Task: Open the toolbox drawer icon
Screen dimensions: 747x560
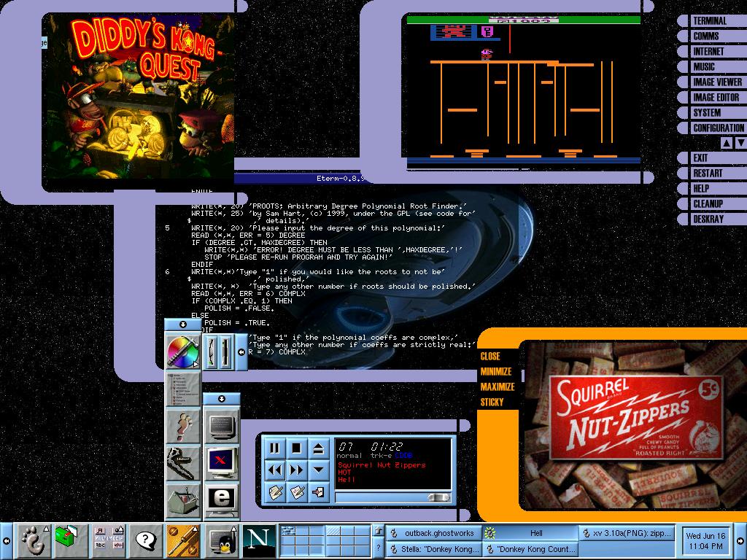Action: [x=183, y=501]
